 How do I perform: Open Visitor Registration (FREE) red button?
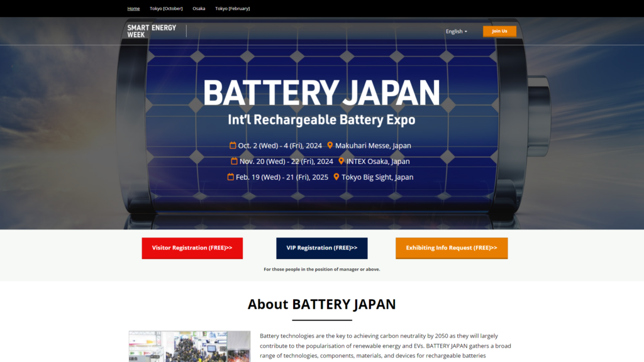coord(192,248)
